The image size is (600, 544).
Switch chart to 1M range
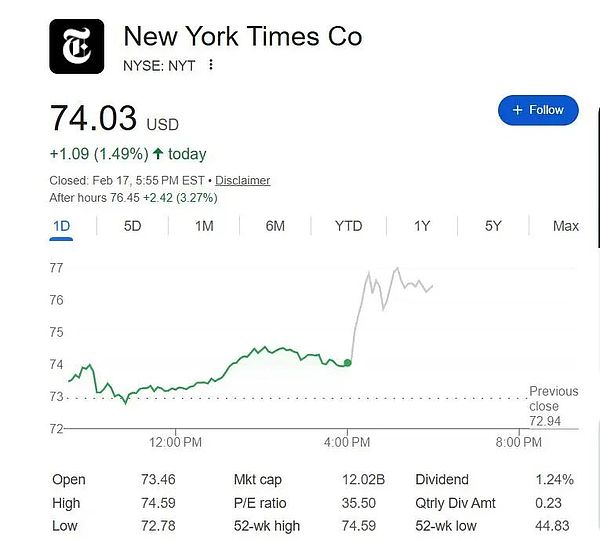click(x=204, y=226)
